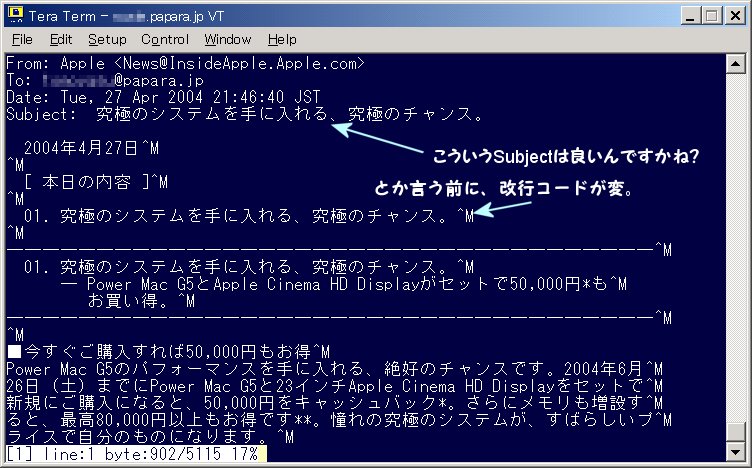Click the To: papara.jp address line

[x=105, y=80]
